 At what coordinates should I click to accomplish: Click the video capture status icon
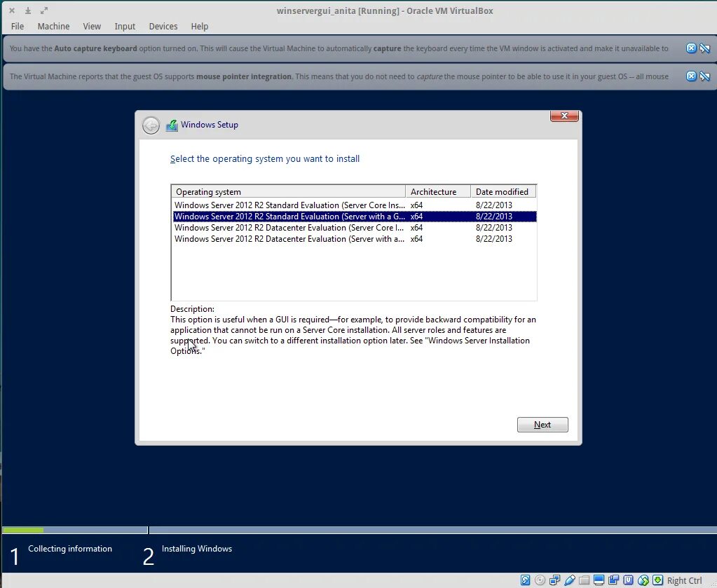(613, 580)
